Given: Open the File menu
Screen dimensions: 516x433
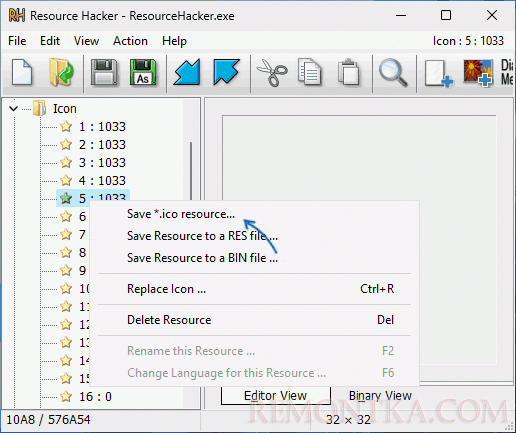Looking at the screenshot, I should click(17, 41).
